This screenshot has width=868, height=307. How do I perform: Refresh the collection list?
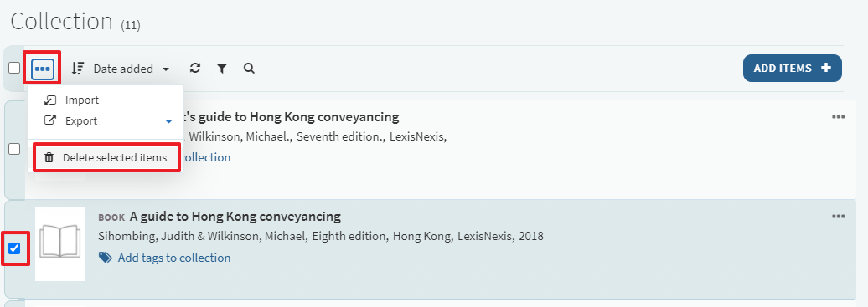pos(195,68)
